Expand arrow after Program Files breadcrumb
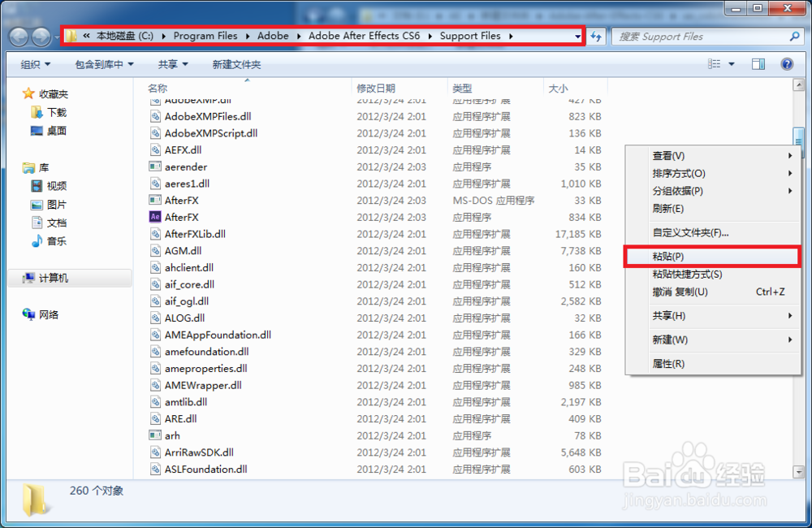Screen dimensions: 812x528 click(x=248, y=36)
